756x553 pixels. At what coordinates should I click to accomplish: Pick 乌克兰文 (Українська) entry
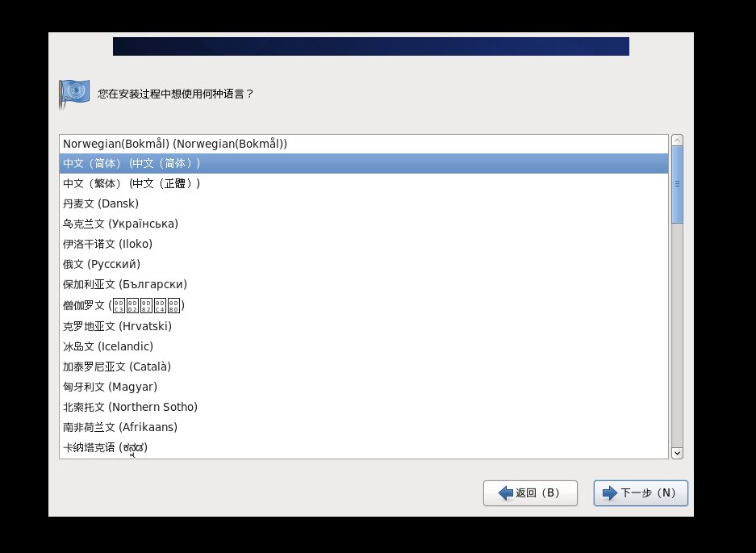point(364,224)
